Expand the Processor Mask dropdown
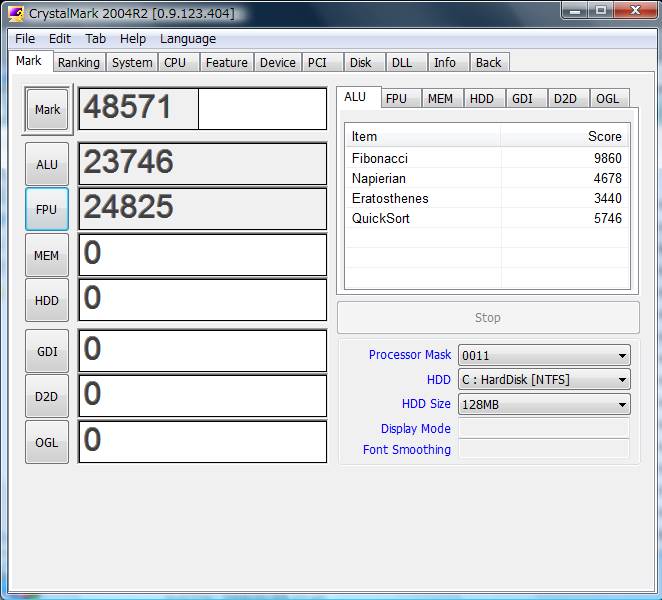The height and width of the screenshot is (600, 662). click(x=622, y=355)
